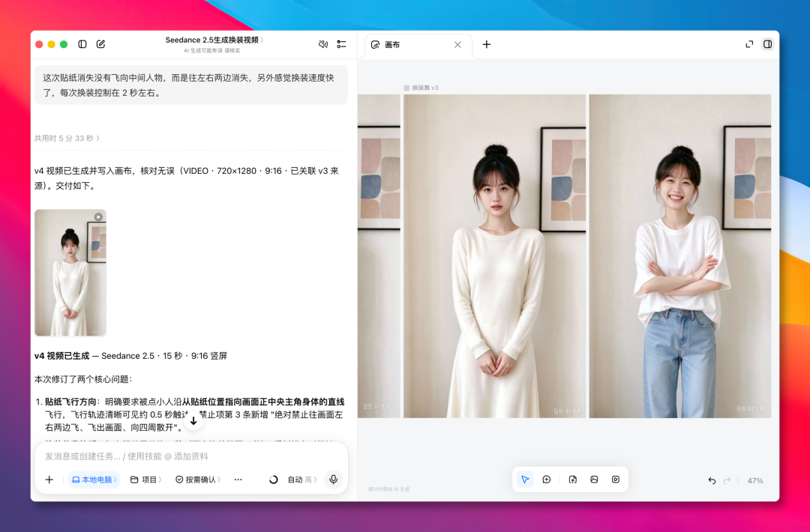Close the 画布 tab
The image size is (810, 532).
pyautogui.click(x=457, y=45)
